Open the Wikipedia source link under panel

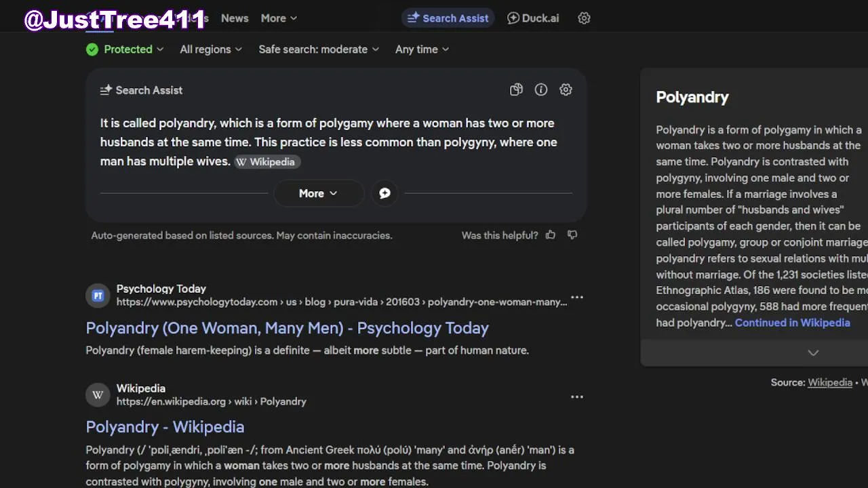click(x=829, y=382)
